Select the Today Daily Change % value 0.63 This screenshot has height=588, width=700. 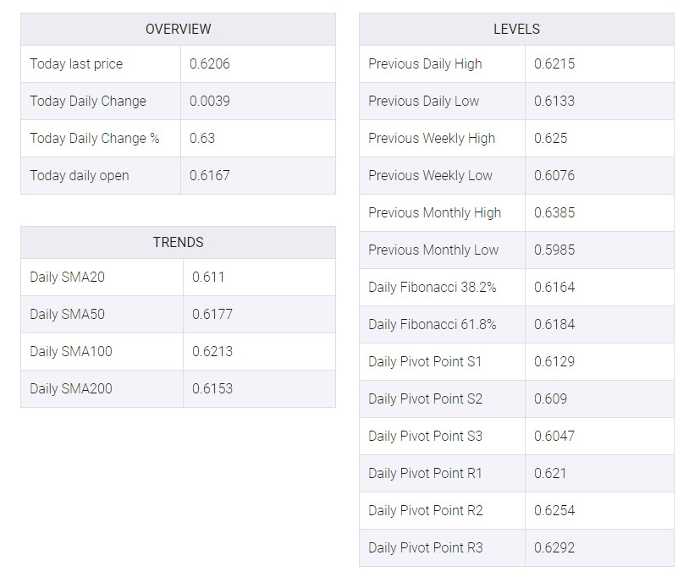pyautogui.click(x=201, y=138)
